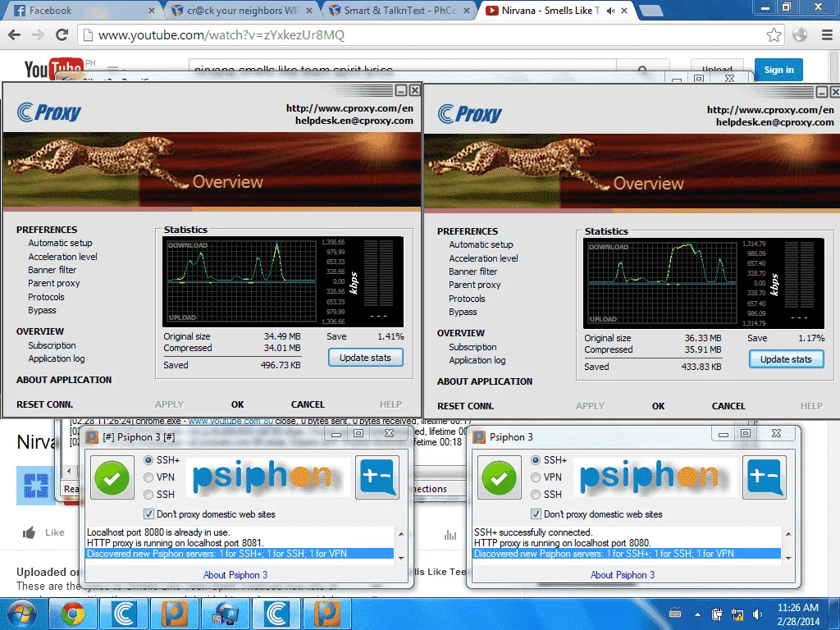
Task: Select SSH+ in the right Psiphon window
Action: click(x=535, y=460)
